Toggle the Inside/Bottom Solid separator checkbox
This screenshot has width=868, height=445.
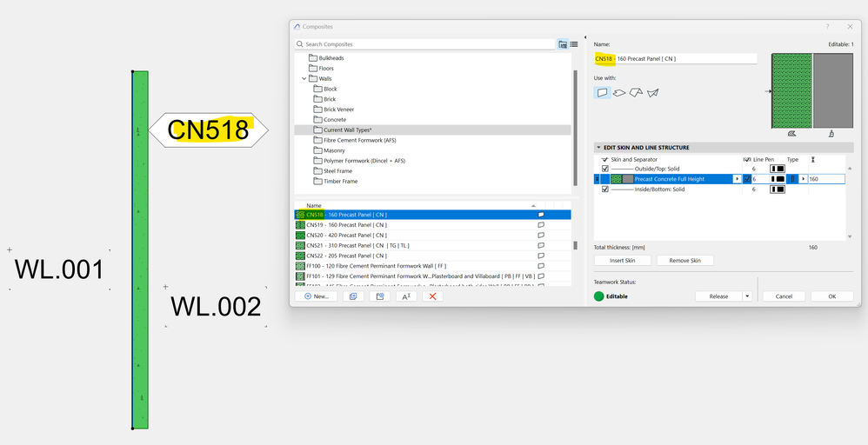pyautogui.click(x=605, y=189)
